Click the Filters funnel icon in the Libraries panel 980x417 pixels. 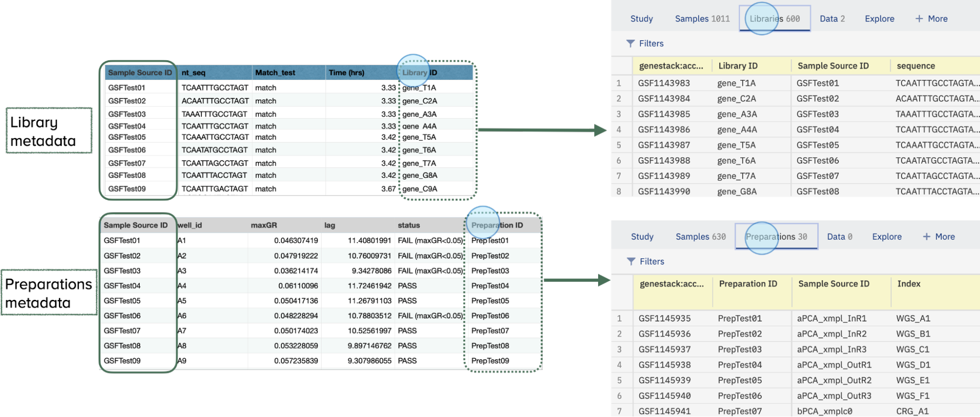[630, 44]
